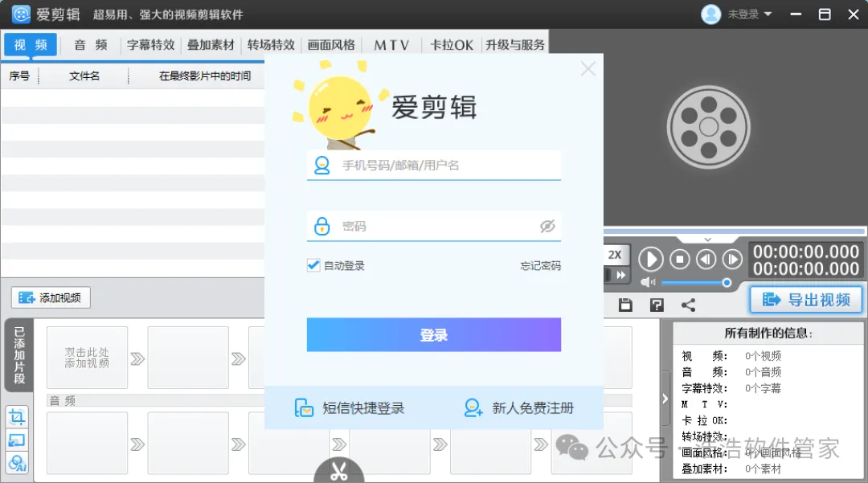This screenshot has width=868, height=483.
Task: Click the 0个素材 value text
Action: click(x=763, y=469)
